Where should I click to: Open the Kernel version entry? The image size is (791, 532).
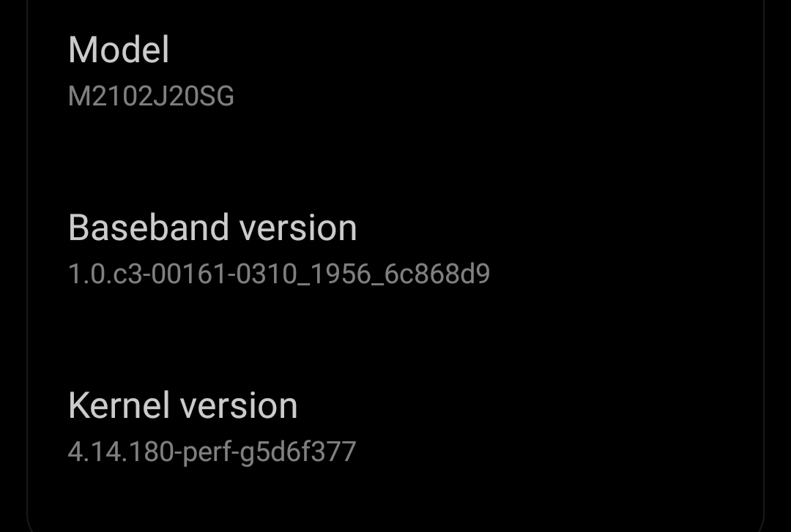tap(395, 427)
